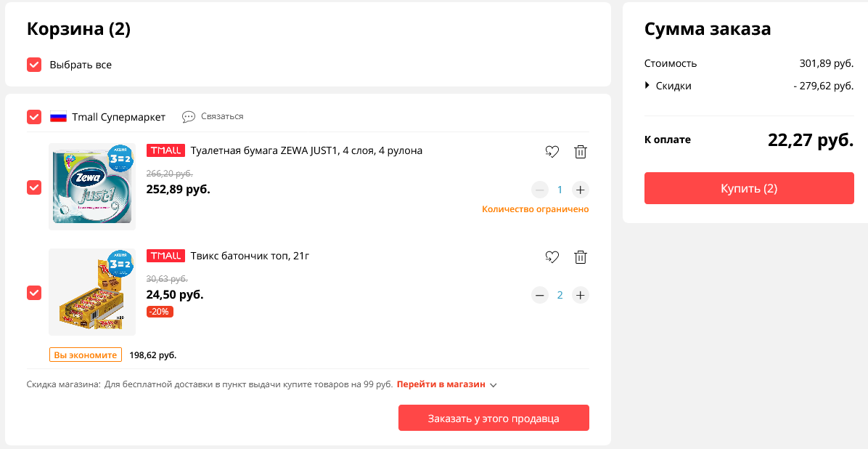Open the Zewa toilet paper thumbnail
Image resolution: width=868 pixels, height=449 pixels.
(x=92, y=186)
